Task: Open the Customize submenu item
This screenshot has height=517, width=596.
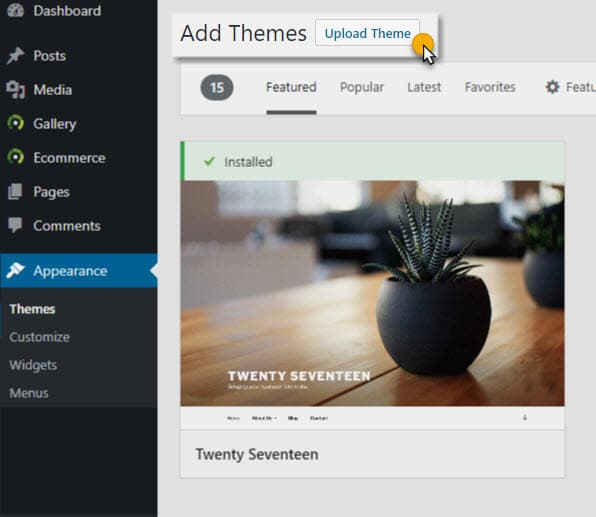Action: pyautogui.click(x=40, y=337)
